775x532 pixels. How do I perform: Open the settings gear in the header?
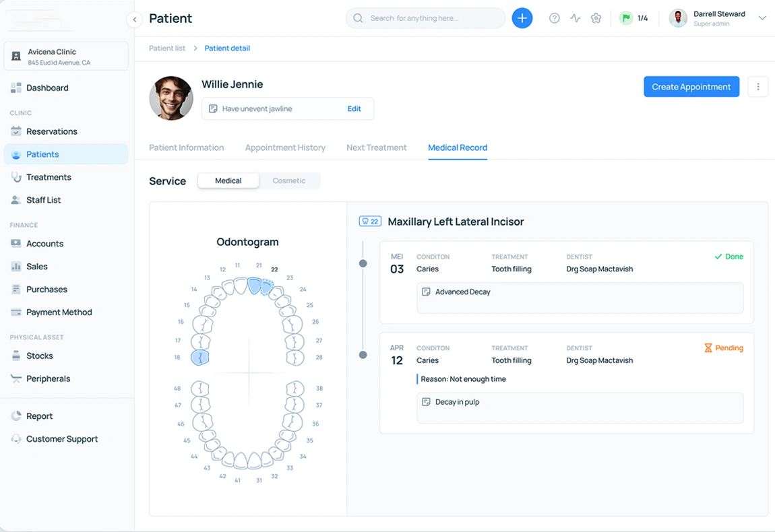[x=596, y=18]
